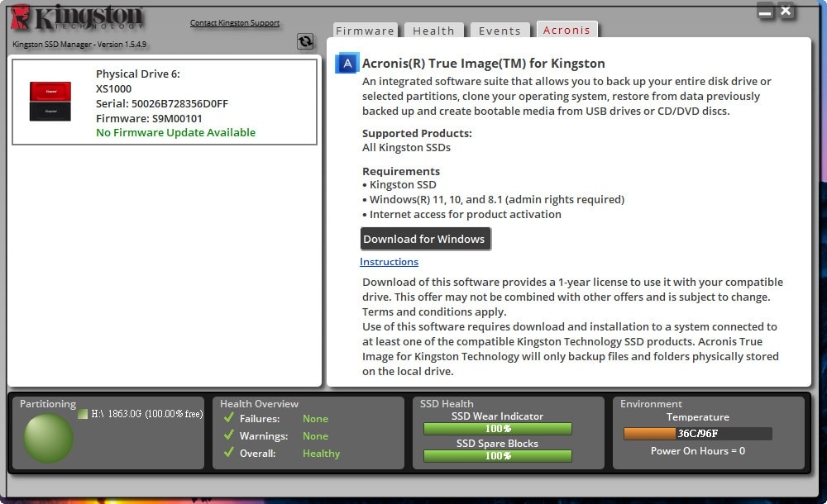This screenshot has height=504, width=827.
Task: Click the temperature 36C/96F gauge bar
Action: [x=698, y=433]
